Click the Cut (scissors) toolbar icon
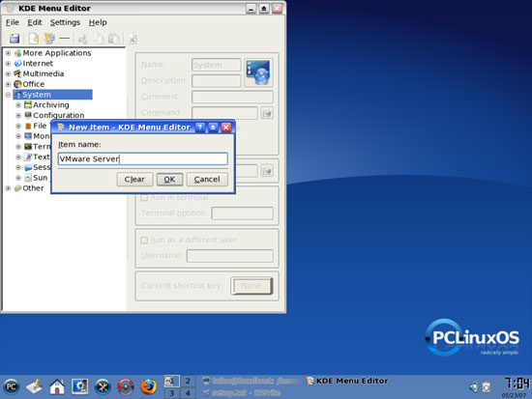The width and height of the screenshot is (532, 399). click(82, 39)
